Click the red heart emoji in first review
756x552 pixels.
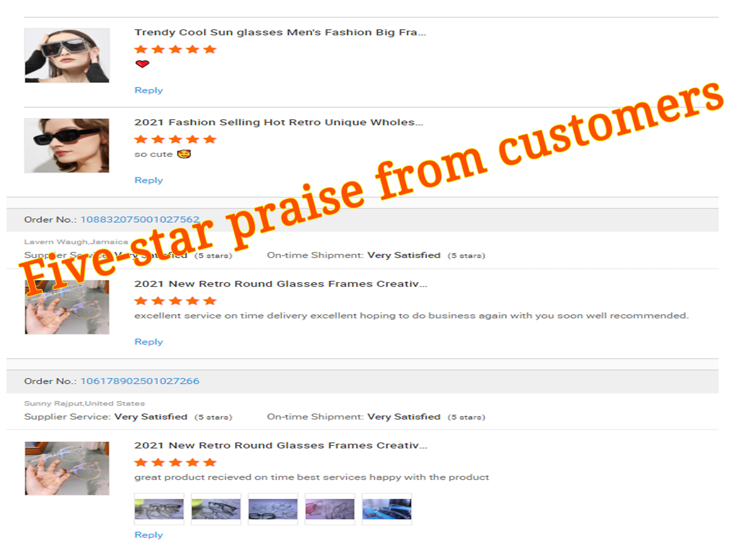142,64
